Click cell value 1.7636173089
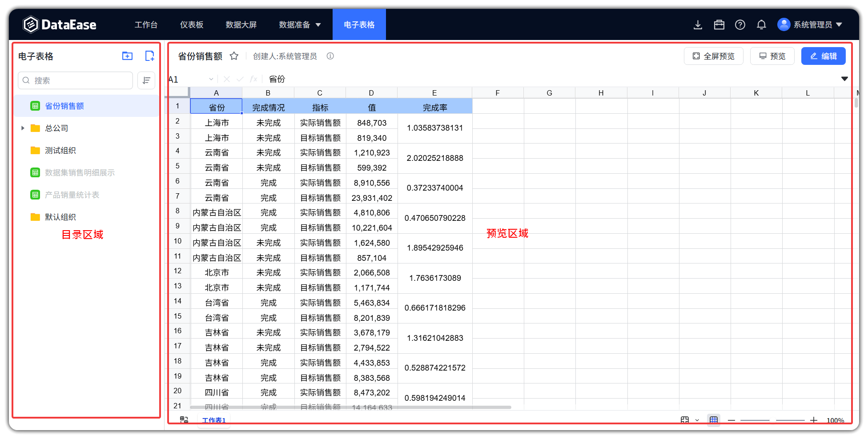This screenshot has height=439, width=868. pos(435,278)
